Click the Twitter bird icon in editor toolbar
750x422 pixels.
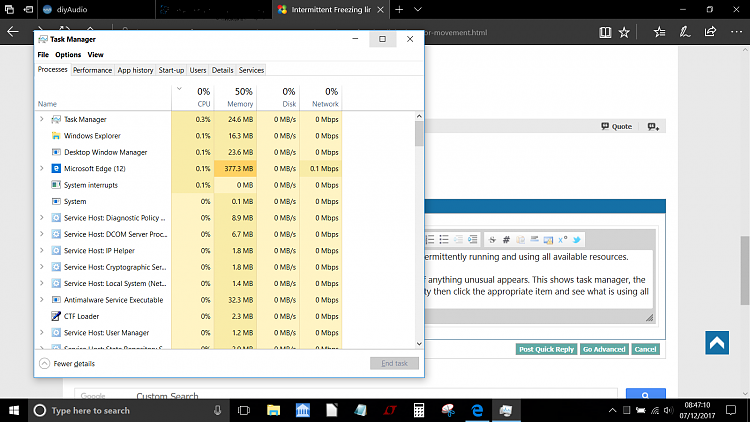click(x=578, y=240)
